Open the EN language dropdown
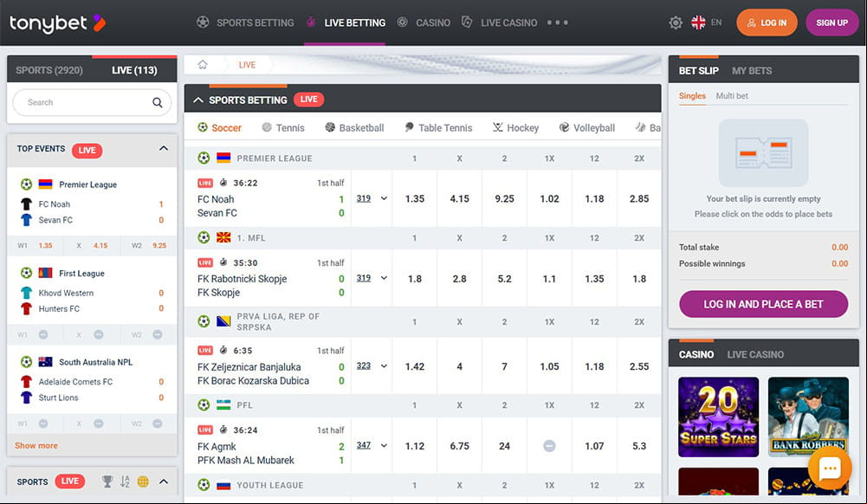This screenshot has width=867, height=504. 716,23
